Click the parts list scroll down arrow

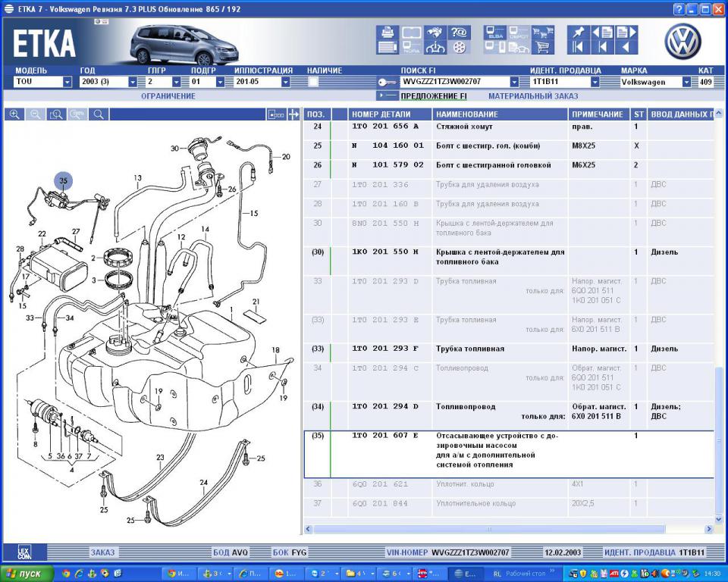point(718,520)
